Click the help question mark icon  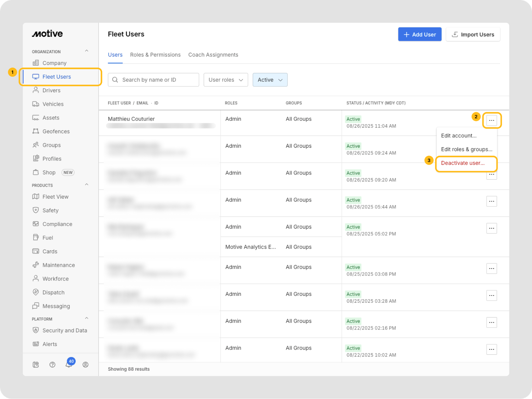52,364
